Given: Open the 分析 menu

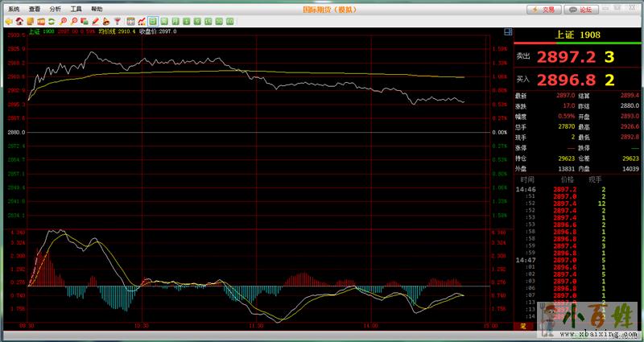Looking at the screenshot, I should coord(55,8).
